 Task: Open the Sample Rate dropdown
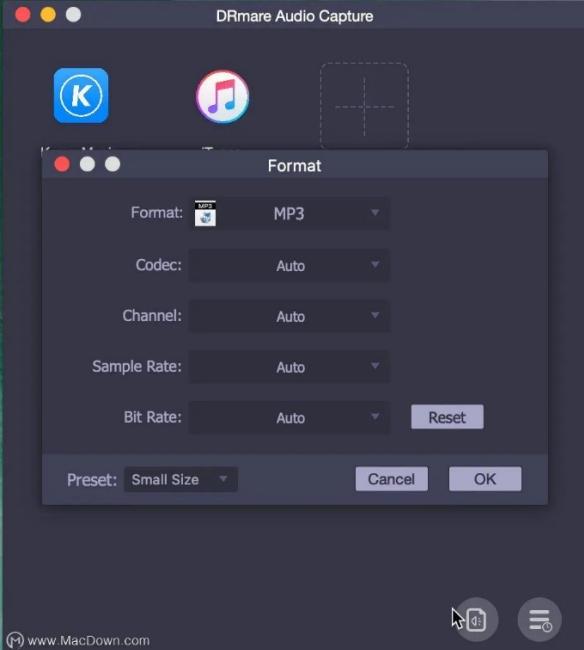click(x=289, y=367)
